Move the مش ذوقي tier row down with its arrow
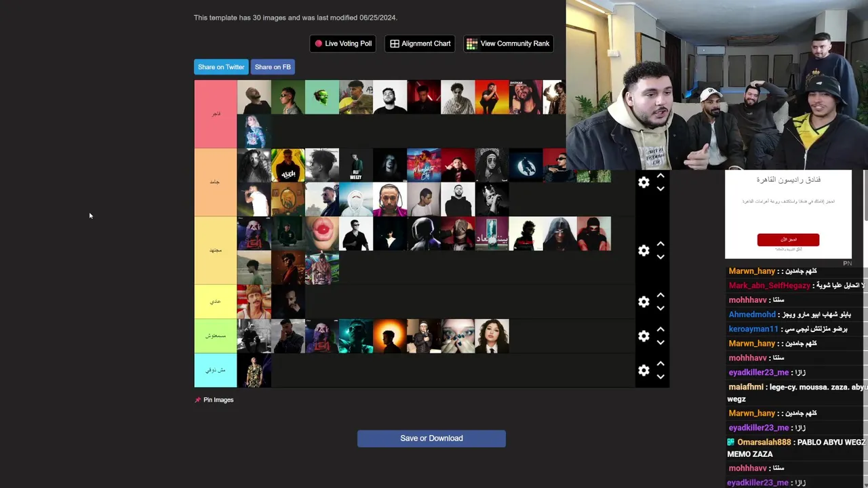Screen dimensions: 868x488 pos(660,377)
